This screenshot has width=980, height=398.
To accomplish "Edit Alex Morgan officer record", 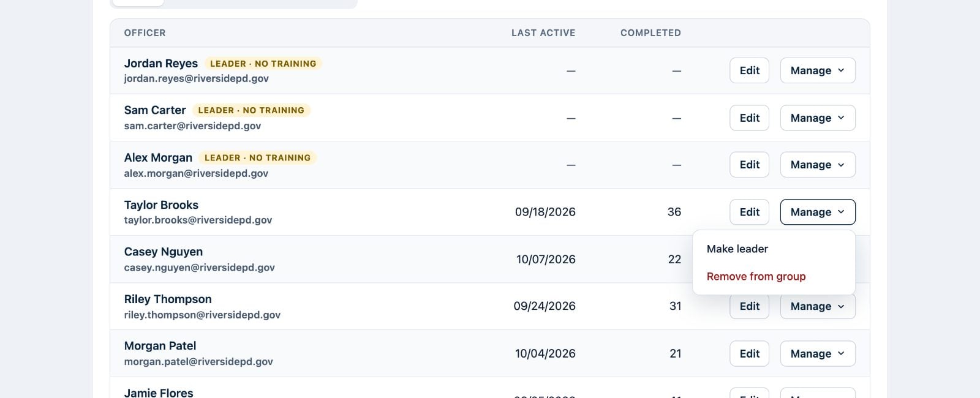I will pos(749,165).
